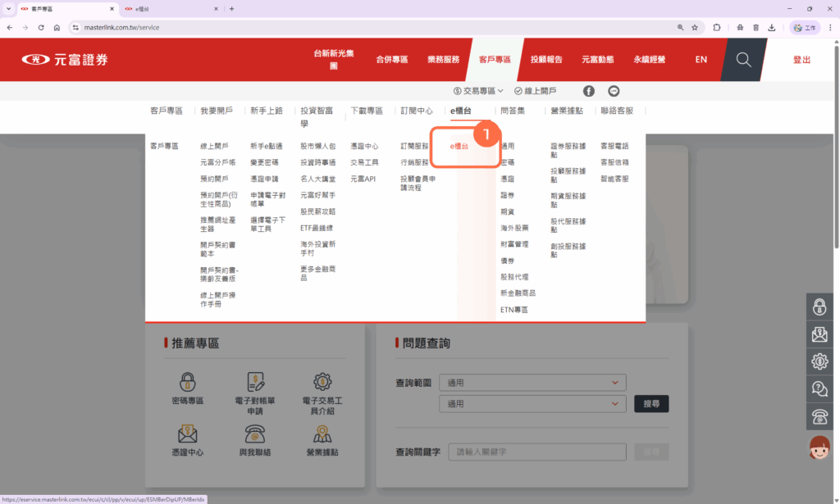Click the magnifier search icon in the red header
This screenshot has width=840, height=504.
point(743,60)
